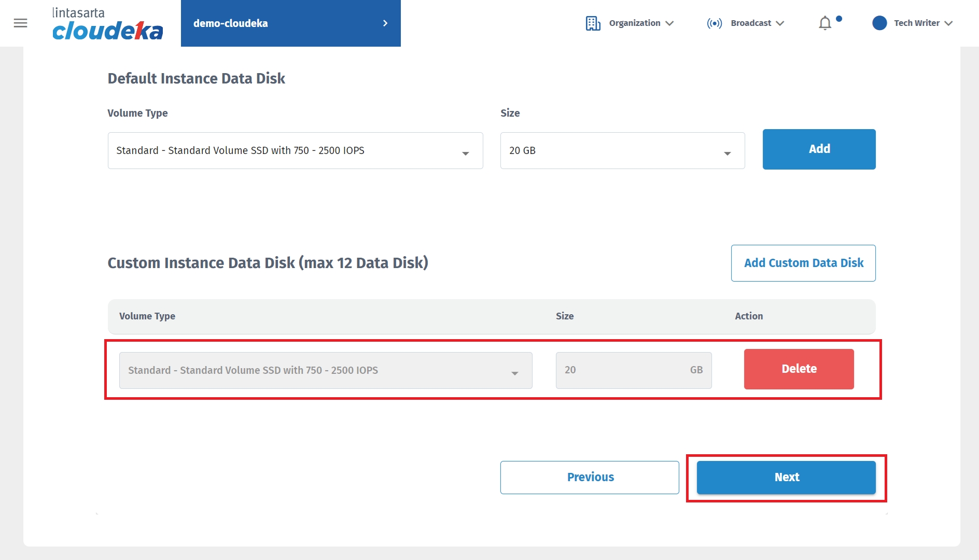The width and height of the screenshot is (979, 560).
Task: Click the Organization building icon
Action: tap(593, 23)
